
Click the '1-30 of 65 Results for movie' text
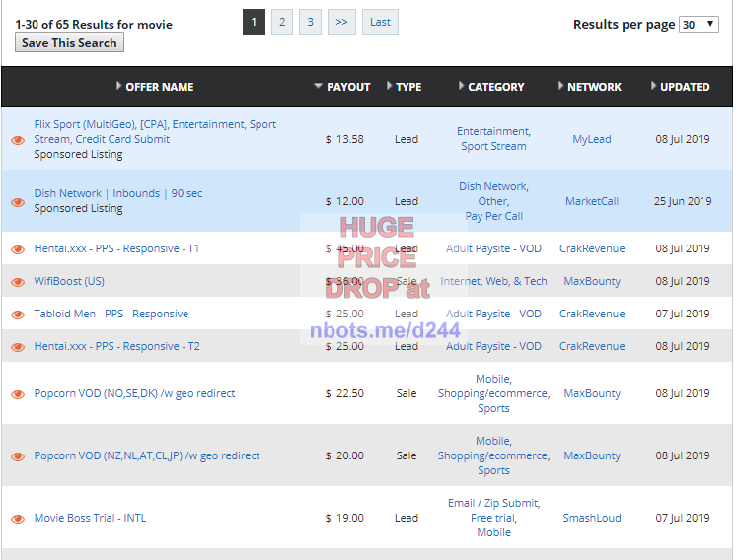pos(94,24)
